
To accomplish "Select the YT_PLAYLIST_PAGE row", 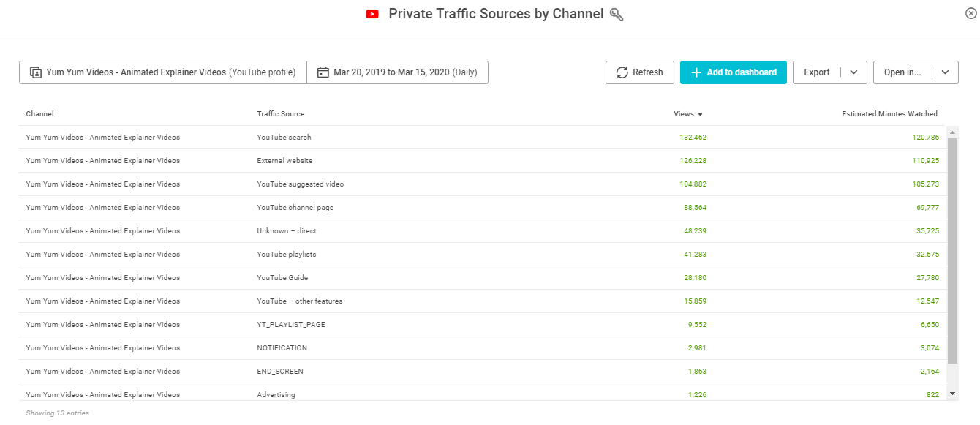I will [483, 325].
